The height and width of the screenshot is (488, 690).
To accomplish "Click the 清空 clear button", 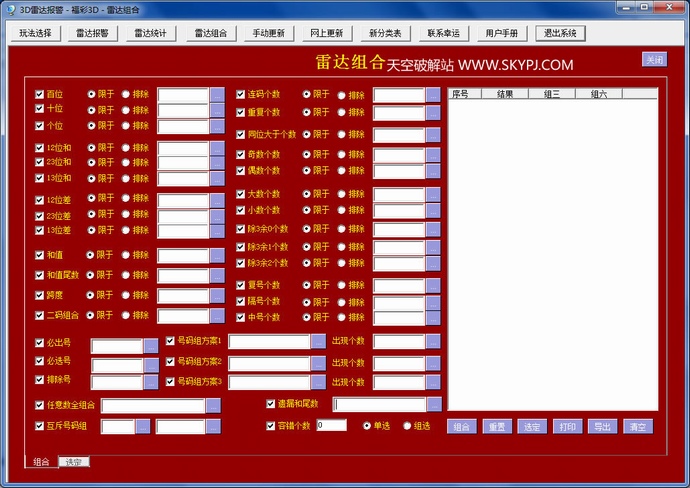I will pyautogui.click(x=637, y=427).
